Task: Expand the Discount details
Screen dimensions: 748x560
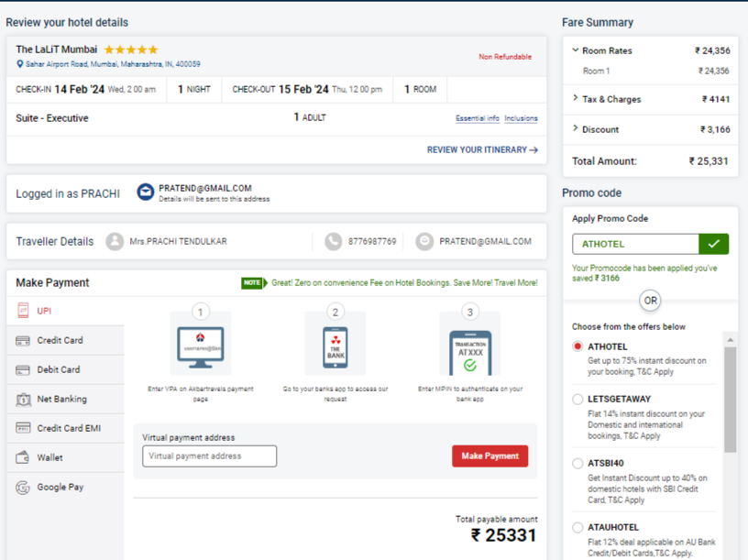Action: (x=576, y=128)
